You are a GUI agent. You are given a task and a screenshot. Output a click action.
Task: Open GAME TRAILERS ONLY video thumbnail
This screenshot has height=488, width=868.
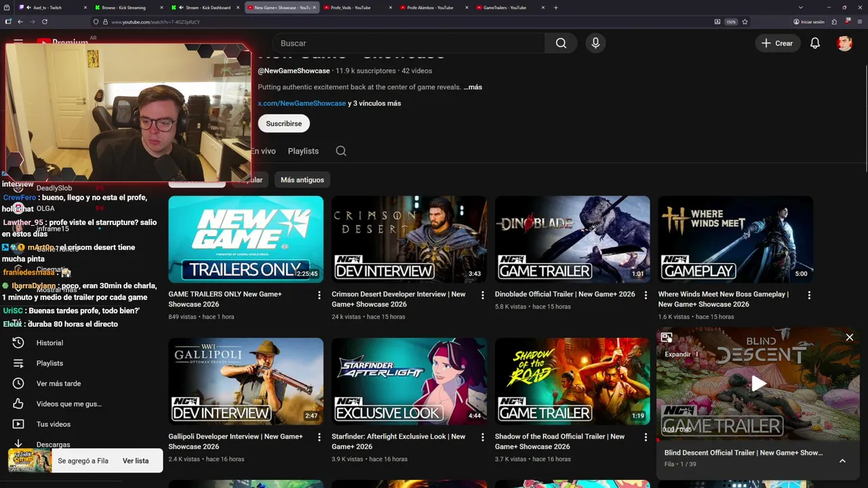[x=245, y=239]
